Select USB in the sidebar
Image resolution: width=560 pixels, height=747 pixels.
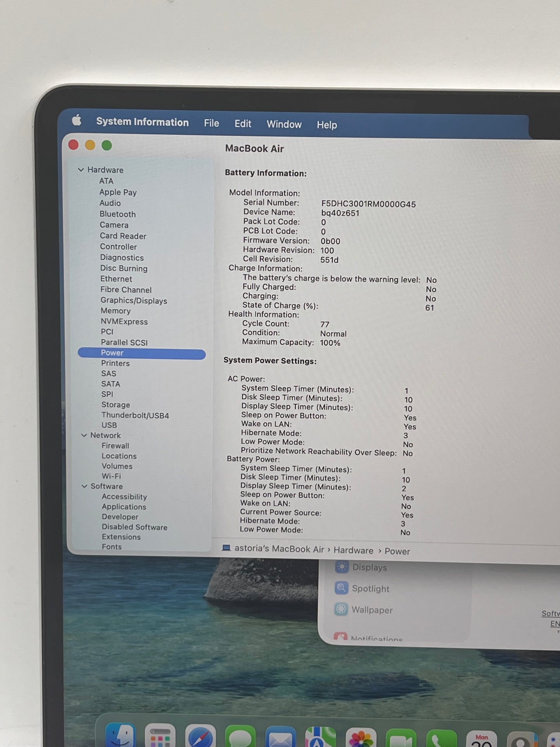point(109,425)
